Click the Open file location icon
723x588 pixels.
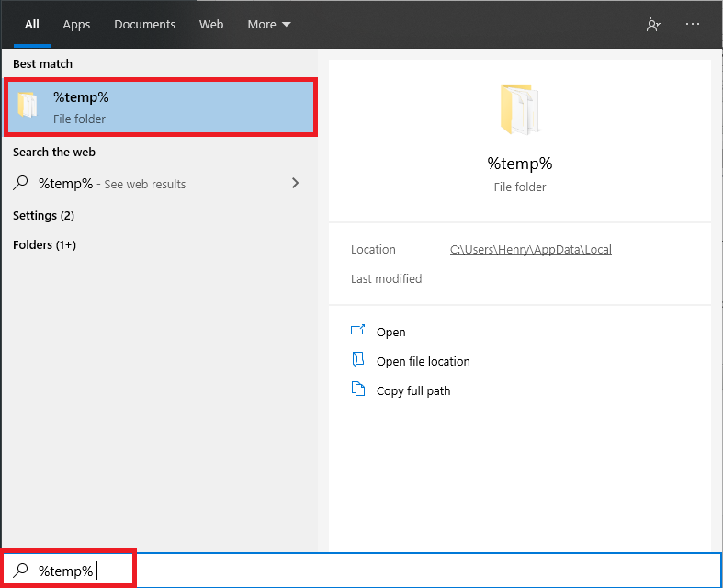coord(357,359)
